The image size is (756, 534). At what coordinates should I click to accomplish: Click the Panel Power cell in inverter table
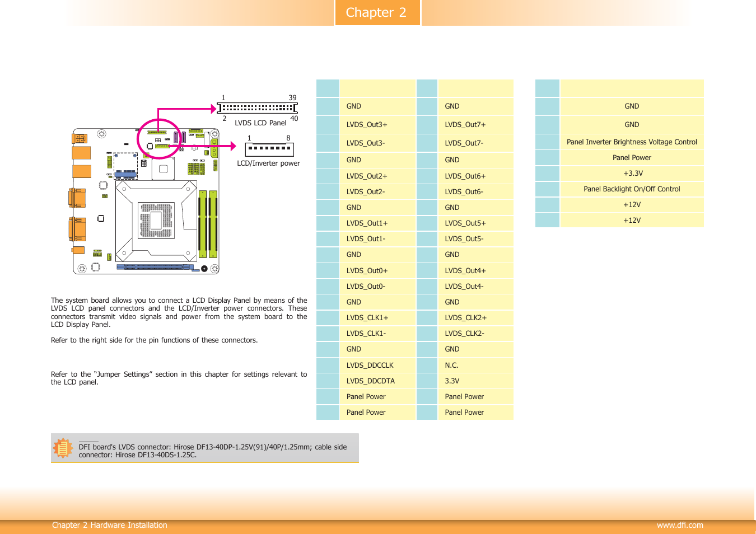(x=632, y=158)
